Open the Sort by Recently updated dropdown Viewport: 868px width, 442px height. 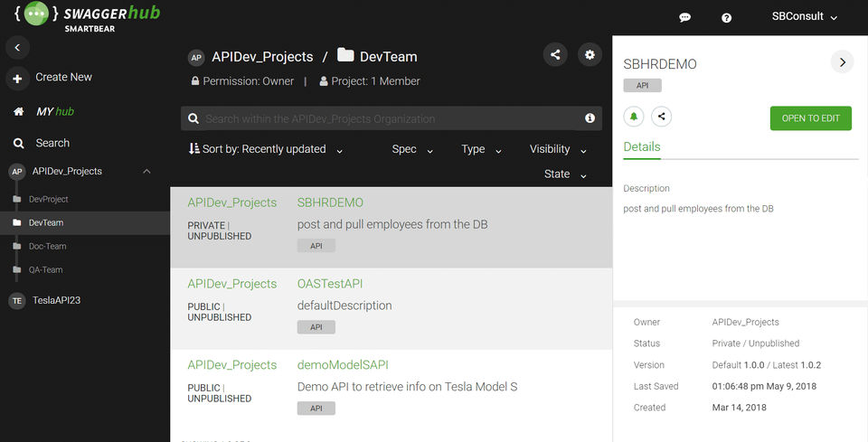pos(266,150)
